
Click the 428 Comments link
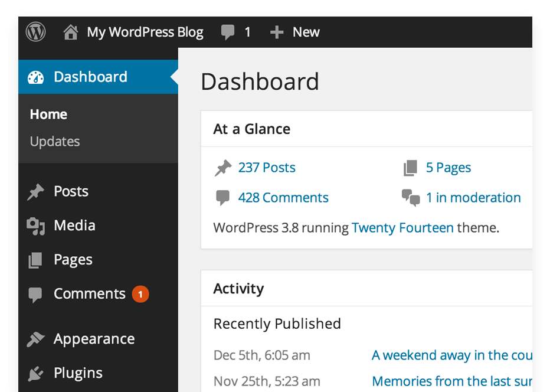(283, 198)
